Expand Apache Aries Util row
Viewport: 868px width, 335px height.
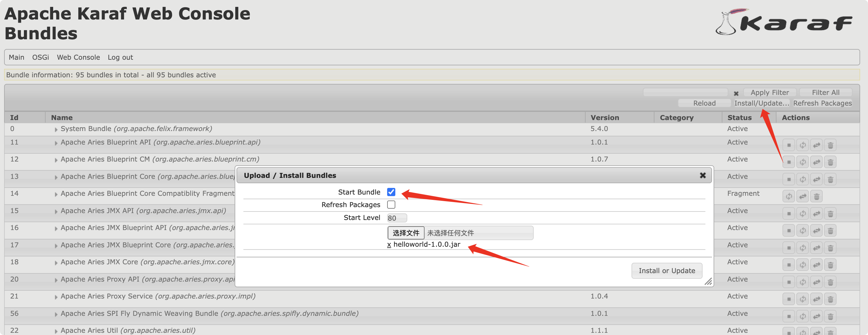click(56, 331)
